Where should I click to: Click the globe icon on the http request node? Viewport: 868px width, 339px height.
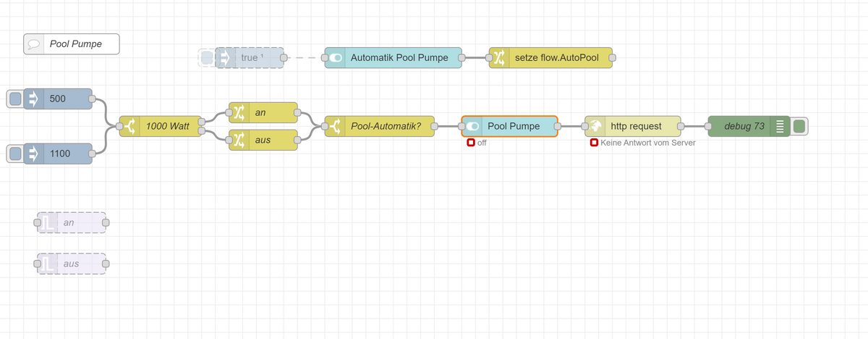pyautogui.click(x=595, y=127)
